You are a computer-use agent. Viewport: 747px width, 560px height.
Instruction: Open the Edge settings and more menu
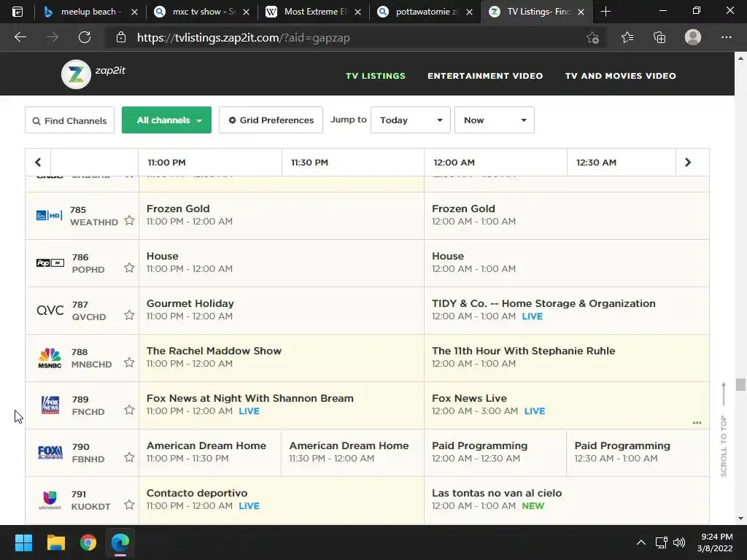click(726, 37)
